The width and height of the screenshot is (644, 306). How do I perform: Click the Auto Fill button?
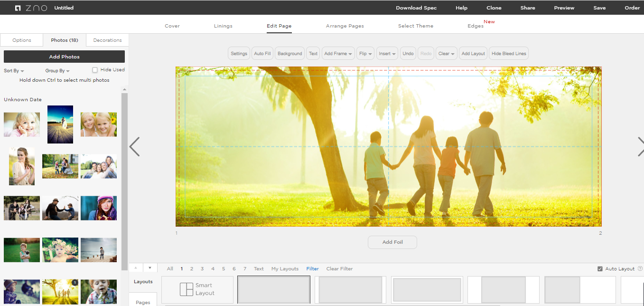[x=262, y=54]
